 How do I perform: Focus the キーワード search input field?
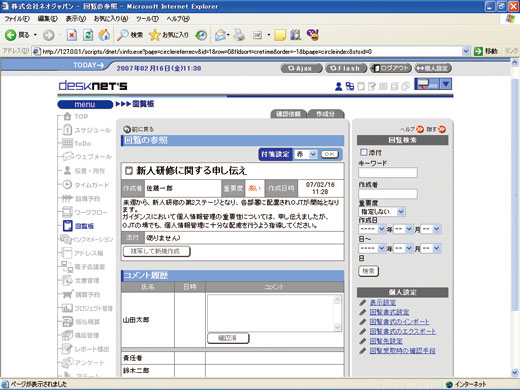(388, 172)
